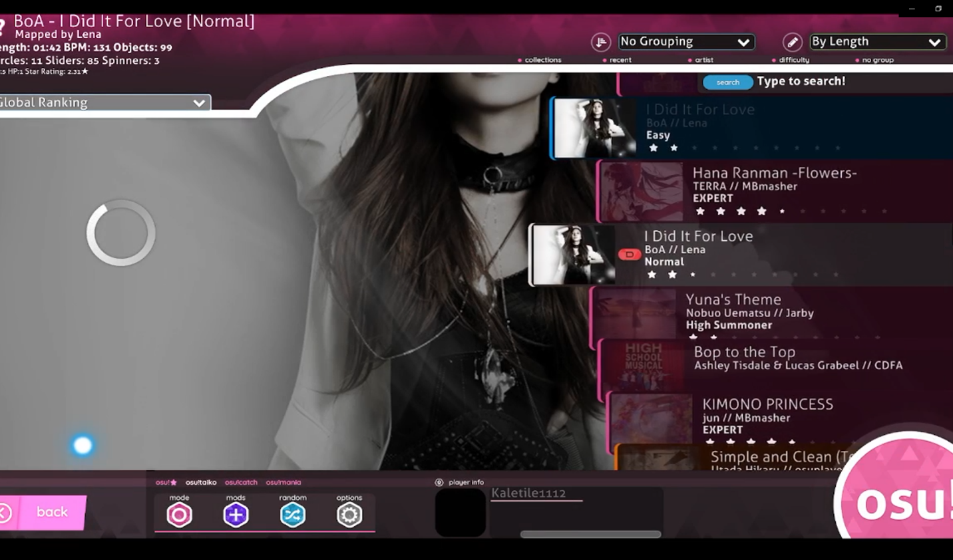Select the osu! standard game mode label
The height and width of the screenshot is (560, 953).
point(166,482)
